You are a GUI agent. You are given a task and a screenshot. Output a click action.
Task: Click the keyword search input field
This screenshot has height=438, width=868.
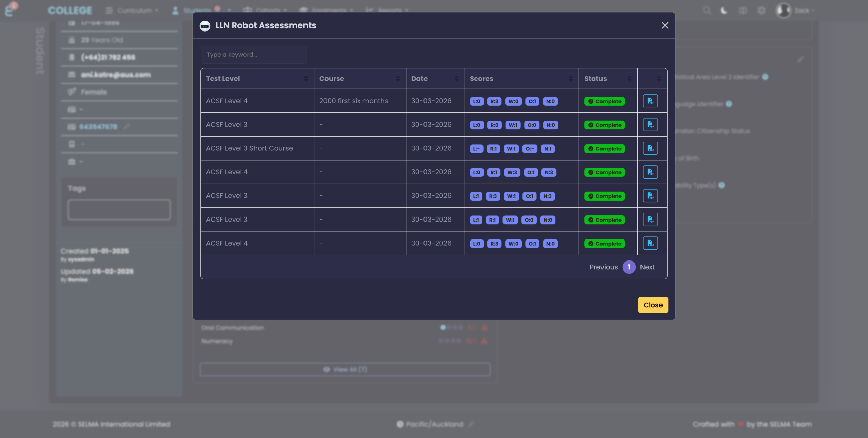point(253,55)
